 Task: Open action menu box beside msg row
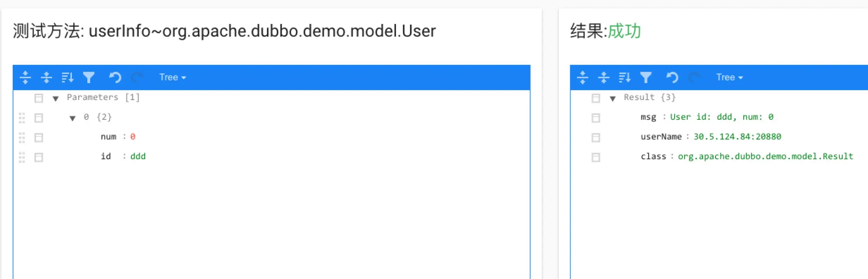point(596,118)
